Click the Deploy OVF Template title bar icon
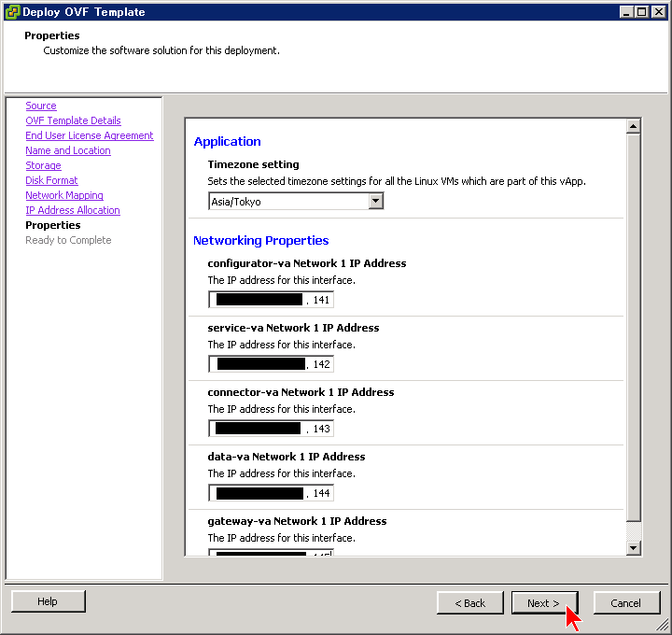The width and height of the screenshot is (672, 635). pyautogui.click(x=12, y=11)
